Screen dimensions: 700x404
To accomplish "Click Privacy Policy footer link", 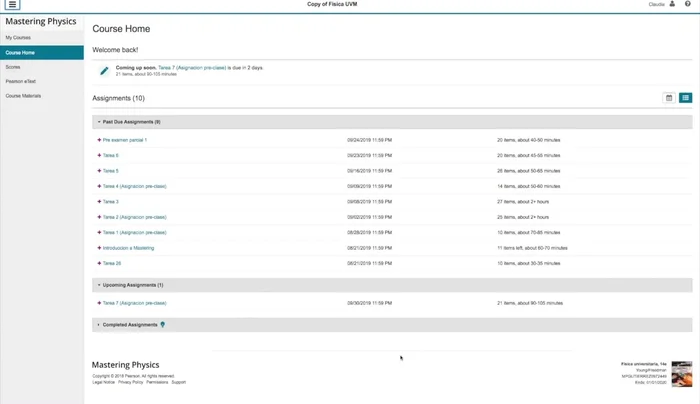I will (130, 382).
